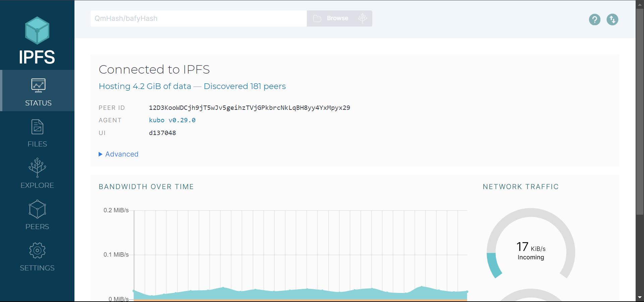Click the up-down arrows tasks icon

click(612, 19)
